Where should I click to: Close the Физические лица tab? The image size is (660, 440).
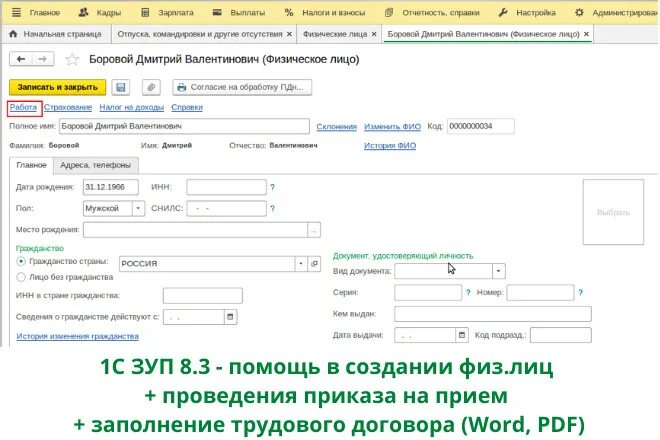(374, 34)
